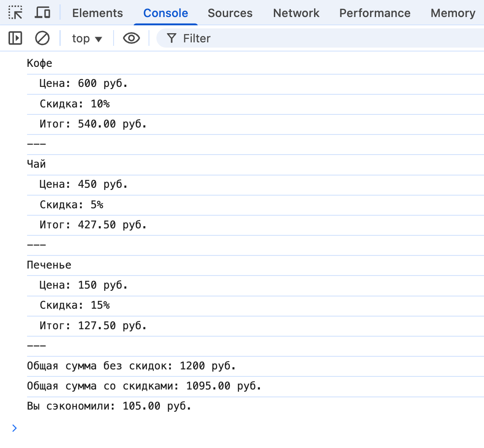Select the Console tab
Screen dimensions: 484x448
tap(166, 13)
